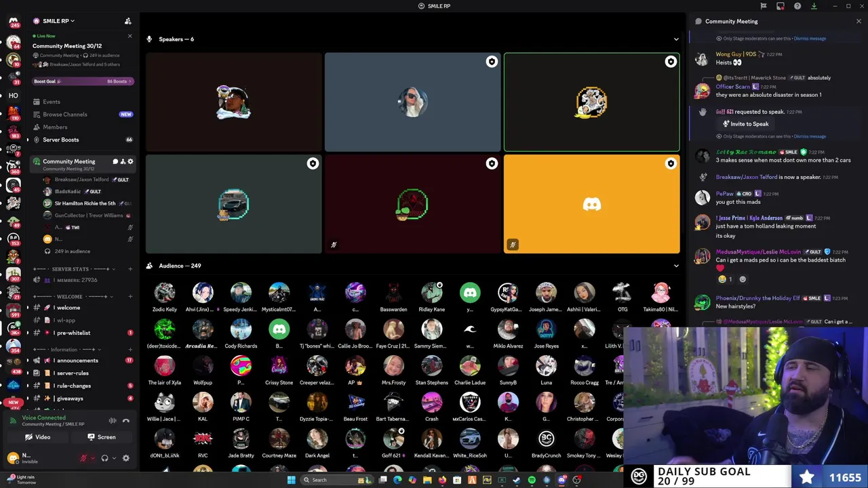This screenshot has width=868, height=488.
Task: Open microphone input options dropdown arrow
Action: tap(92, 458)
